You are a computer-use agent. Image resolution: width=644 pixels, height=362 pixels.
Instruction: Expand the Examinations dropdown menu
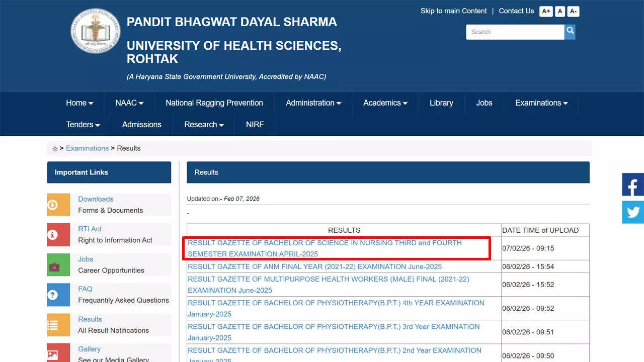(x=541, y=103)
